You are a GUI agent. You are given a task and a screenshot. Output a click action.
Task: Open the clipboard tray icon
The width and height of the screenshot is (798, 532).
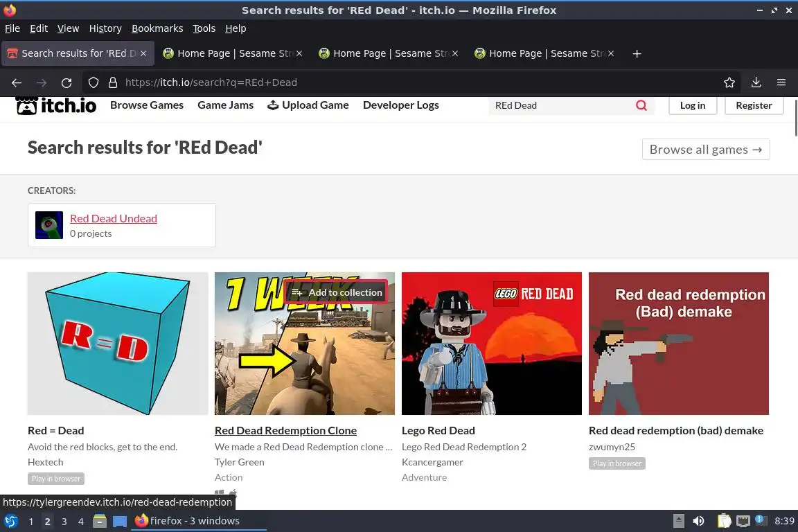point(724,521)
